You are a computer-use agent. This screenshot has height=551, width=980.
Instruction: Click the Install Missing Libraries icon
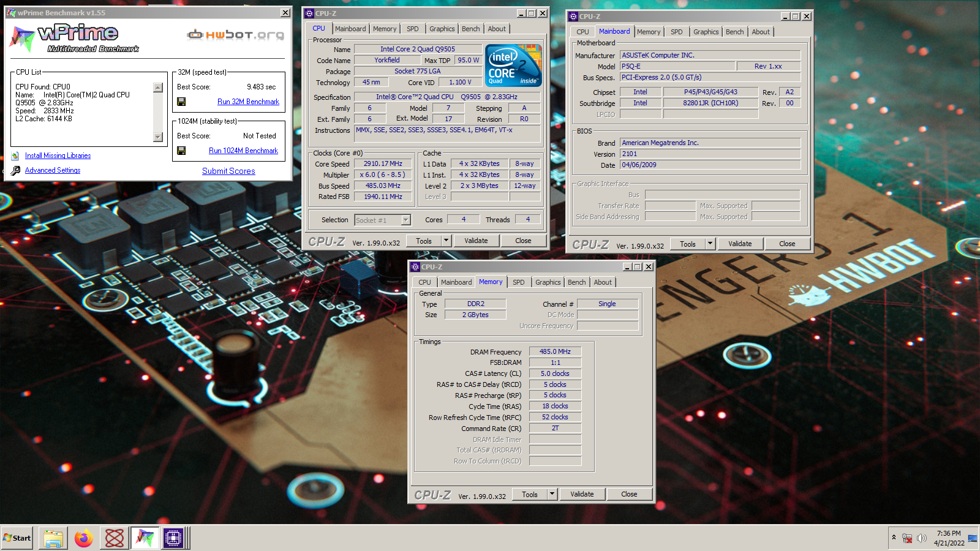(x=15, y=156)
